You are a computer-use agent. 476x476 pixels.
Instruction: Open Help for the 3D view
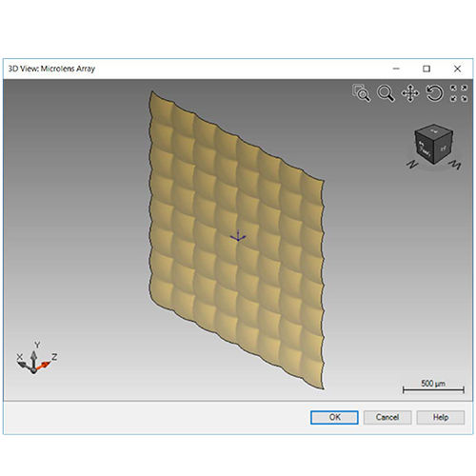441,417
